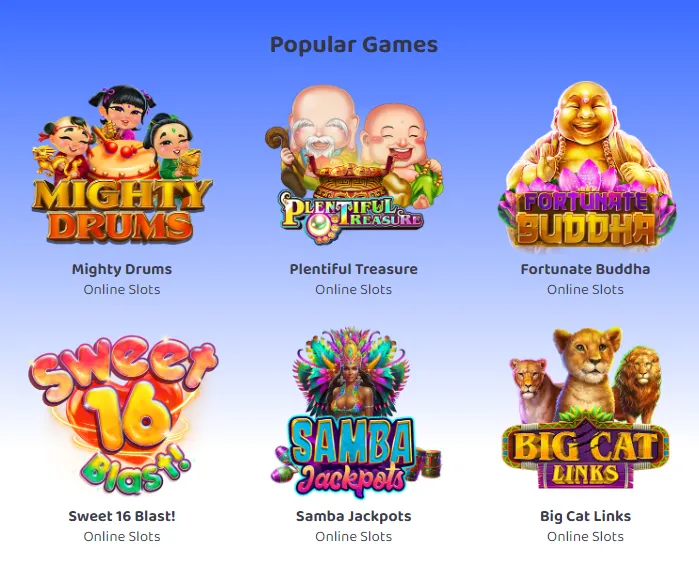
Task: Click the Mighty Drums title link
Action: coord(122,269)
